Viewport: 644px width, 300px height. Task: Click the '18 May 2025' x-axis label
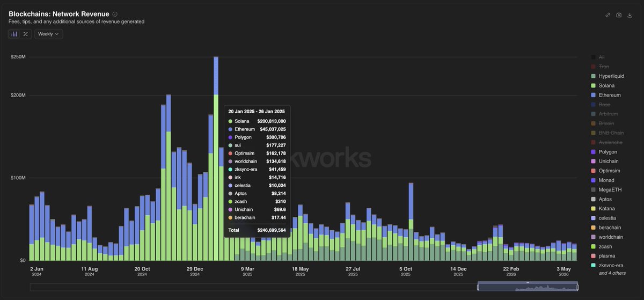click(301, 271)
